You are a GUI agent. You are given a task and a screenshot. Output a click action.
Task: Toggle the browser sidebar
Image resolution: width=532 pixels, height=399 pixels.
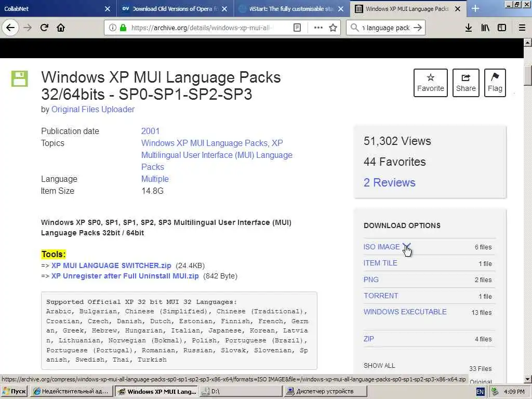(x=502, y=28)
